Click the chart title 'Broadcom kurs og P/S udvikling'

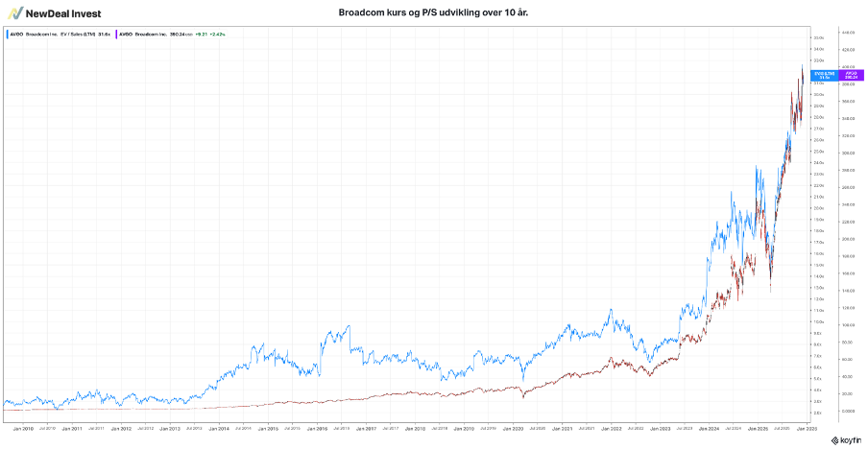(434, 12)
